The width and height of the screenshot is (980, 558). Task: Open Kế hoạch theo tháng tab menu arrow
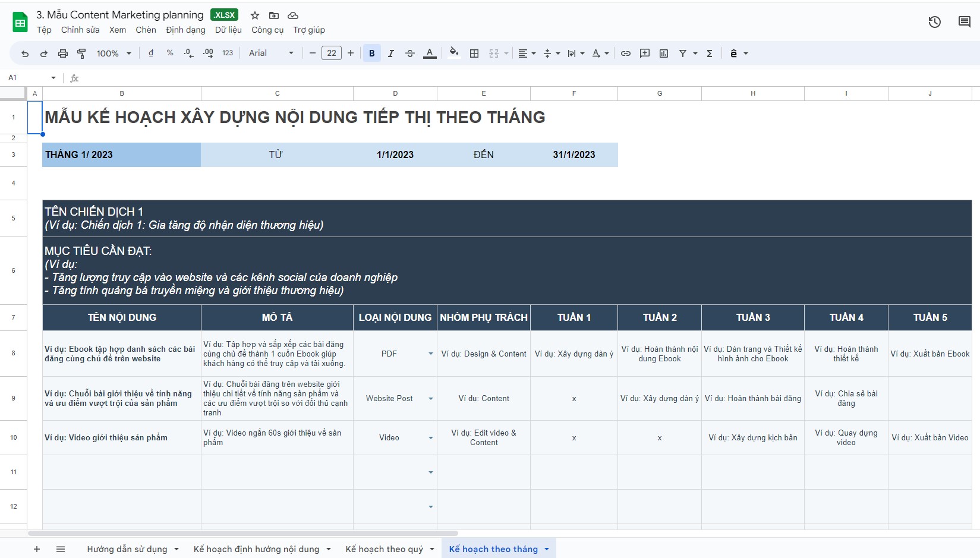(547, 549)
